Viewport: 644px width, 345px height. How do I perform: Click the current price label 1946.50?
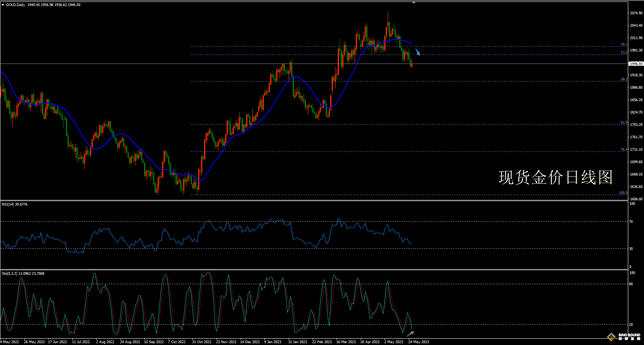[x=636, y=64]
